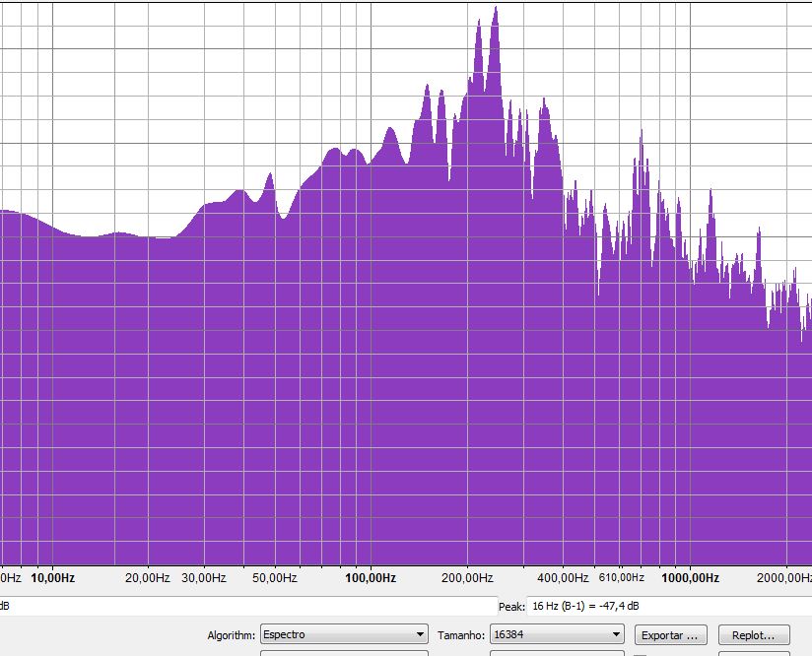Open the partially visible dropdown below Algorithm
The width and height of the screenshot is (812, 656).
tap(344, 653)
